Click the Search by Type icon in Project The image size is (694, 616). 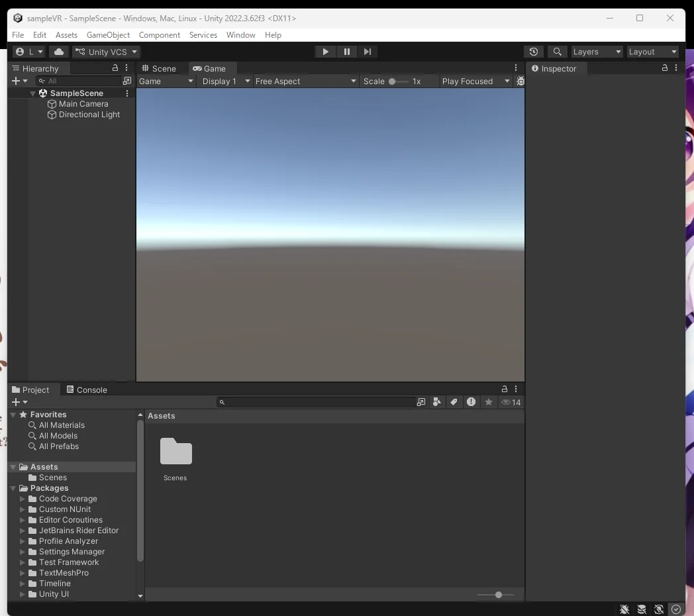(437, 402)
